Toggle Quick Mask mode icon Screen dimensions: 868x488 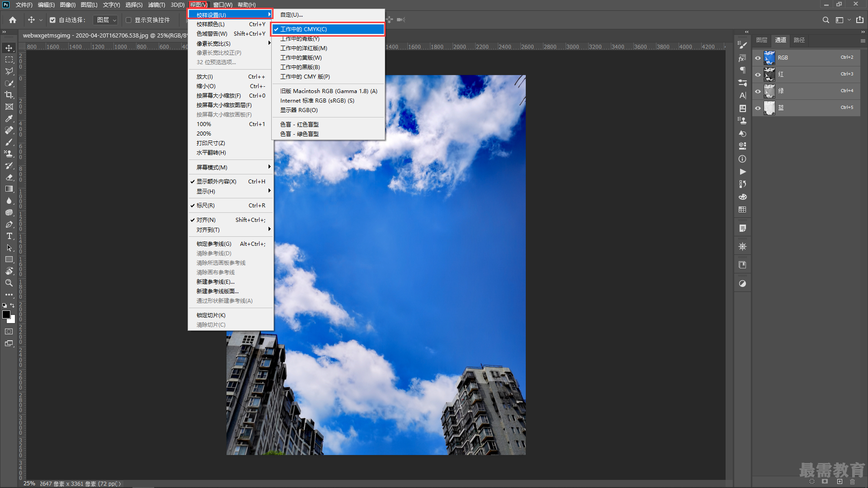pos(9,332)
